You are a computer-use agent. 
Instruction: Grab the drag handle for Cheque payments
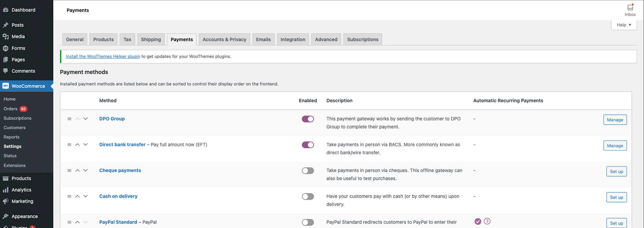coord(69,171)
